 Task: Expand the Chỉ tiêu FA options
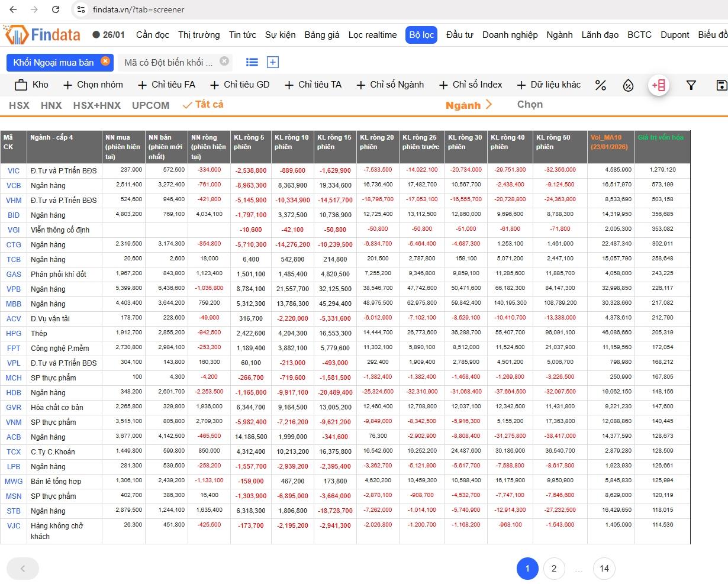pyautogui.click(x=166, y=85)
